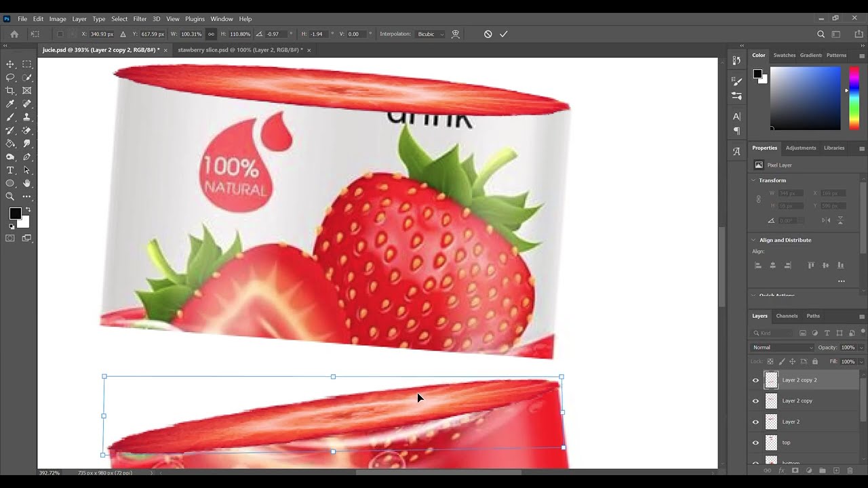The height and width of the screenshot is (488, 868).
Task: Cancel the transform in options bar
Action: (x=488, y=34)
